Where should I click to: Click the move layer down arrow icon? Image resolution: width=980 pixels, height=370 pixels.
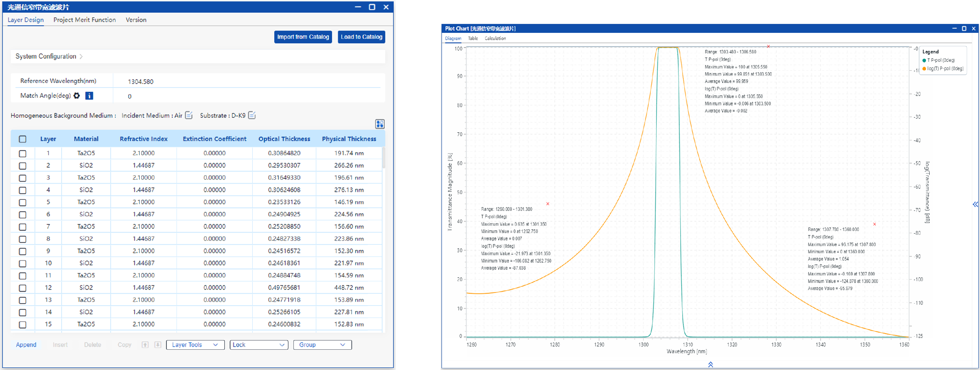point(157,345)
